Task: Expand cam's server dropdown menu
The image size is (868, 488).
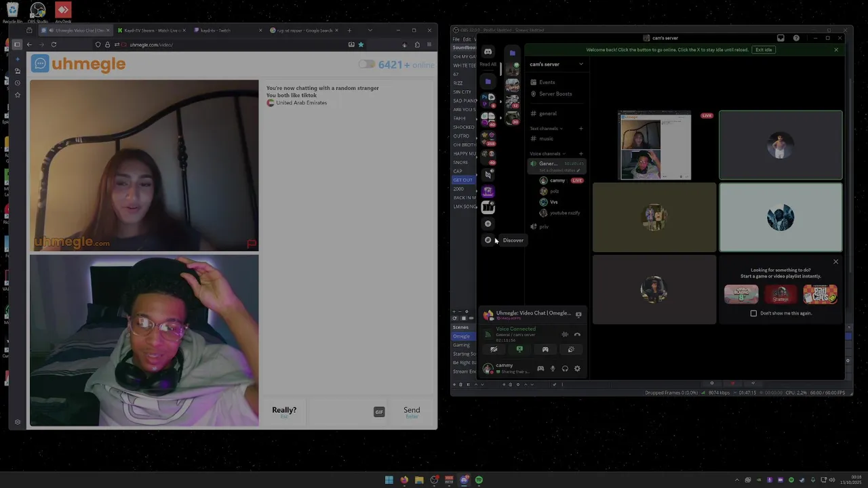Action: coord(581,64)
